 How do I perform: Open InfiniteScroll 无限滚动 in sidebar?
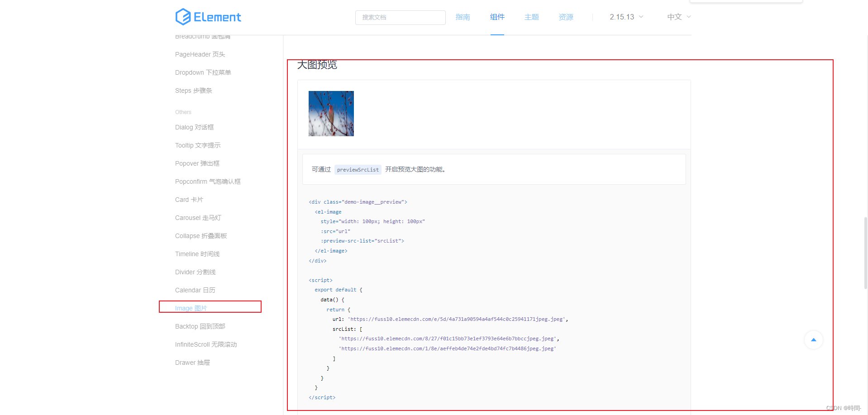pos(206,344)
